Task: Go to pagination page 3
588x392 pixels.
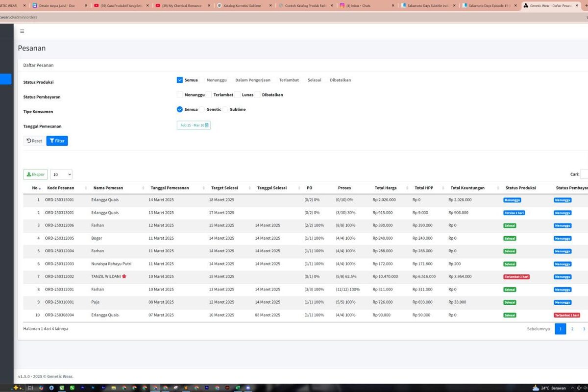Action: pos(584,329)
